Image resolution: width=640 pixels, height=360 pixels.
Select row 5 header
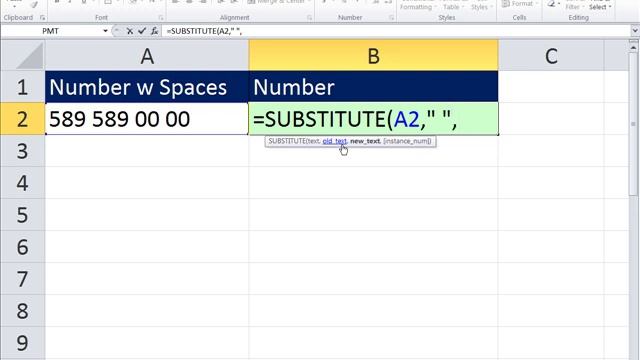pyautogui.click(x=22, y=215)
